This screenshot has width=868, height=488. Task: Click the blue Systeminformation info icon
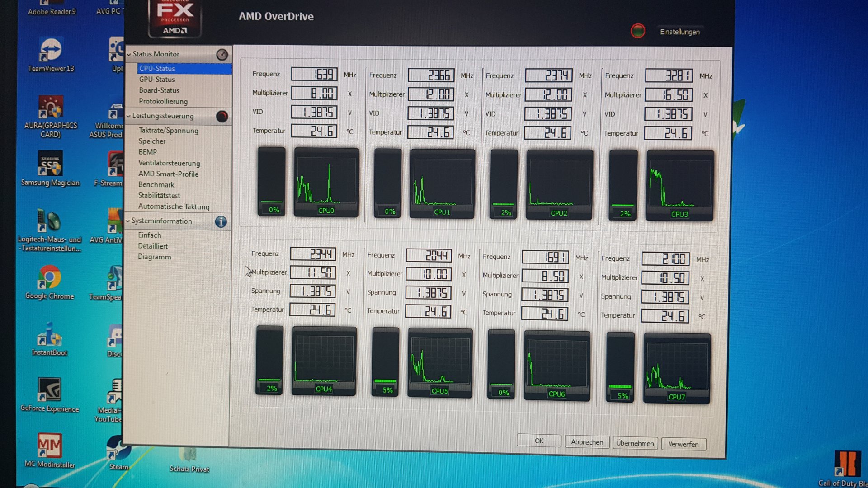pyautogui.click(x=221, y=222)
